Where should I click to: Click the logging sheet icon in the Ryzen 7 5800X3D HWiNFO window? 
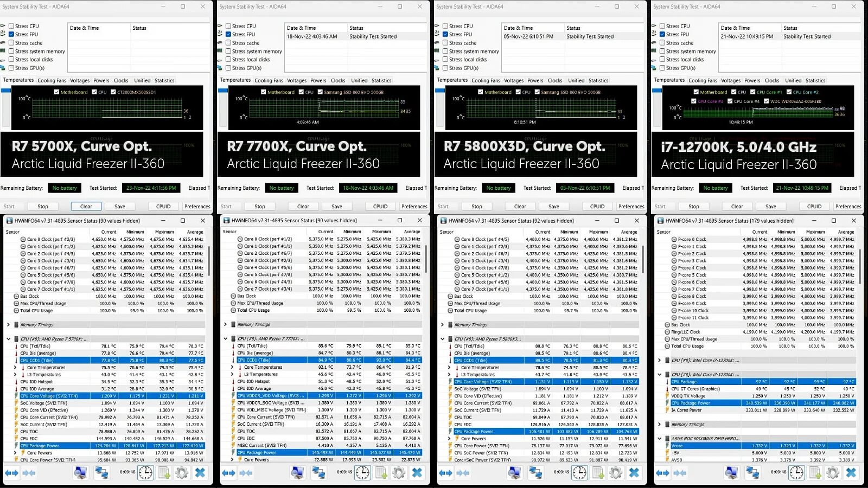point(598,473)
